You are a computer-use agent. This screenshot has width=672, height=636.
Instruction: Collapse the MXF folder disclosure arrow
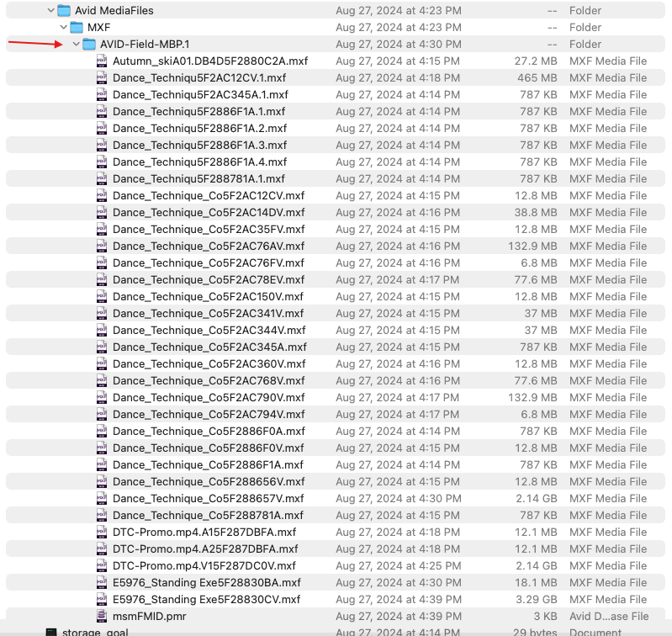click(63, 28)
